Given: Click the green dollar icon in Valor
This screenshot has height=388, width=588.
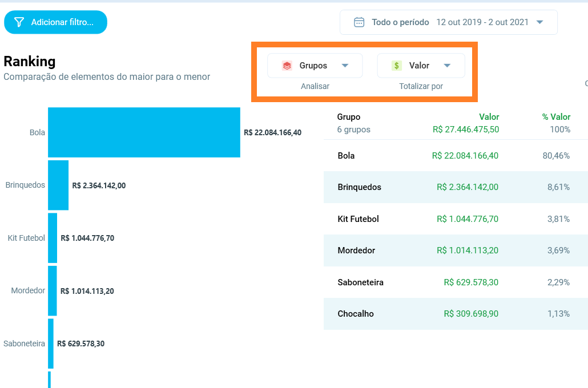Looking at the screenshot, I should (x=396, y=66).
